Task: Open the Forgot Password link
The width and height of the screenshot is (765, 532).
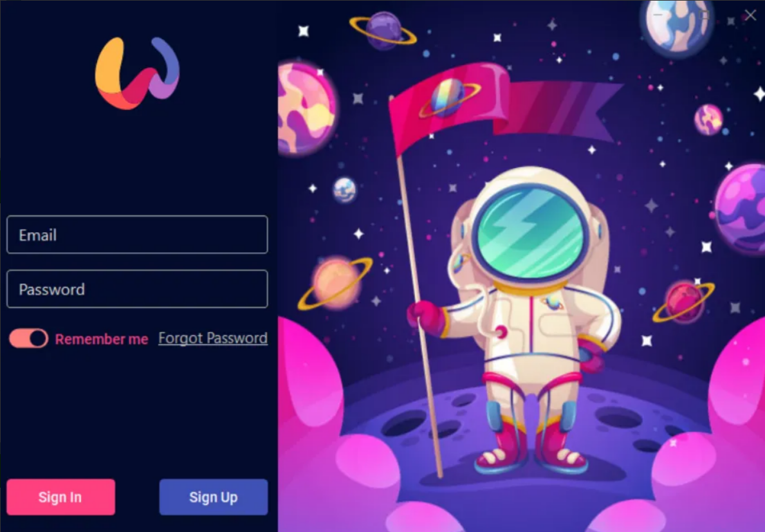Action: coord(213,338)
